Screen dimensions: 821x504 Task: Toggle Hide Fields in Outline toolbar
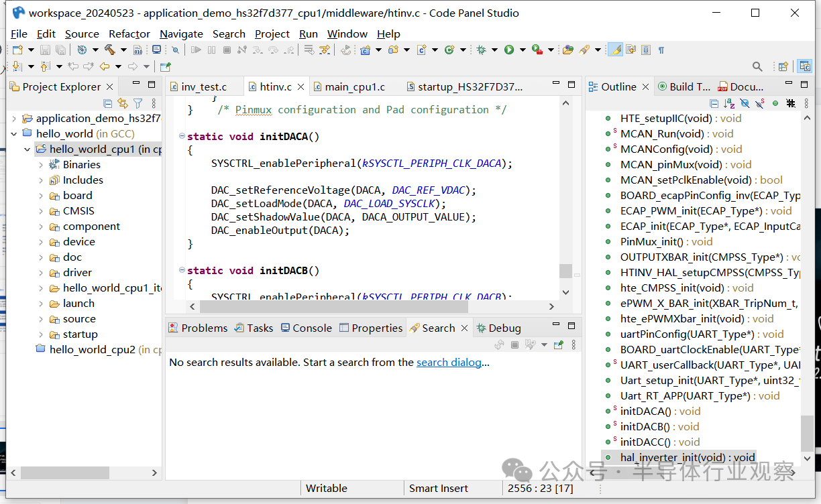[745, 103]
